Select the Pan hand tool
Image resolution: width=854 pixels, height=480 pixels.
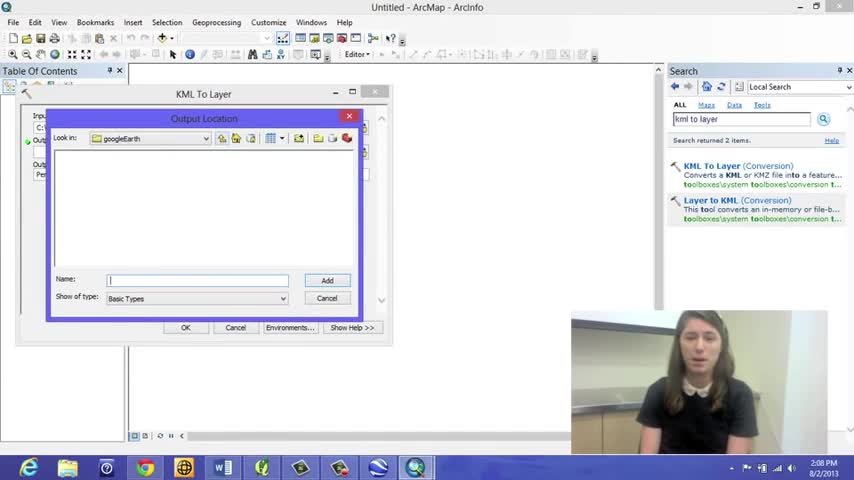pyautogui.click(x=41, y=54)
